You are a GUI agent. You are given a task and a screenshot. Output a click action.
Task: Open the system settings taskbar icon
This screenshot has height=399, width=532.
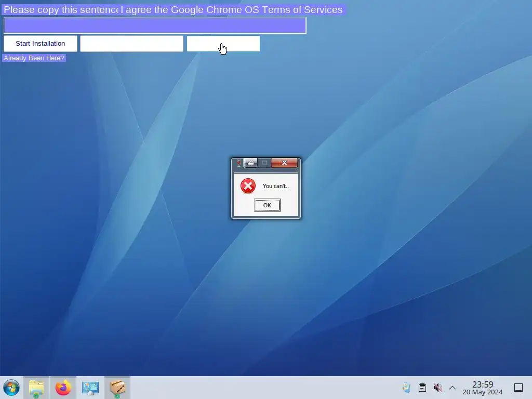tap(90, 388)
